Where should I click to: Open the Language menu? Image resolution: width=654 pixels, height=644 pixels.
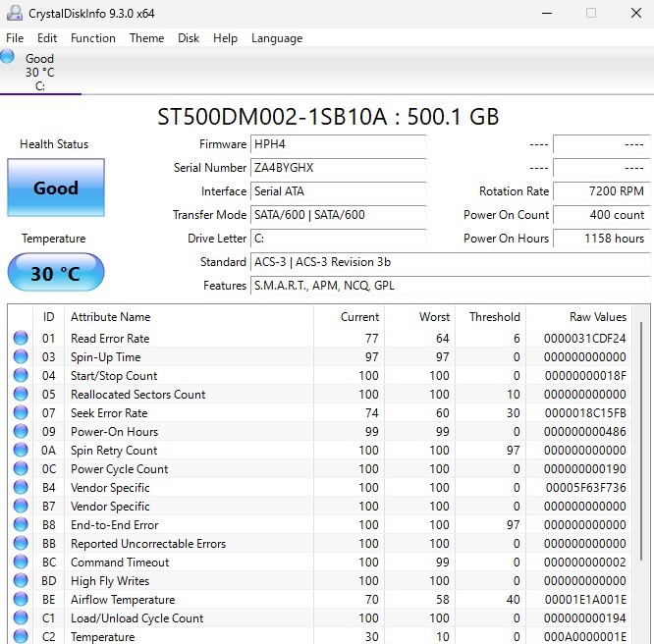277,38
